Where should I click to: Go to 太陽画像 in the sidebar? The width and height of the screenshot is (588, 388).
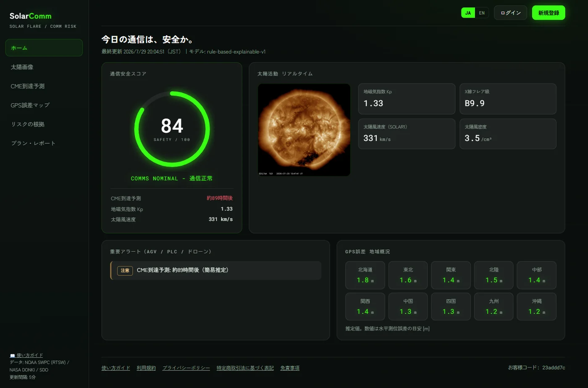coord(44,67)
